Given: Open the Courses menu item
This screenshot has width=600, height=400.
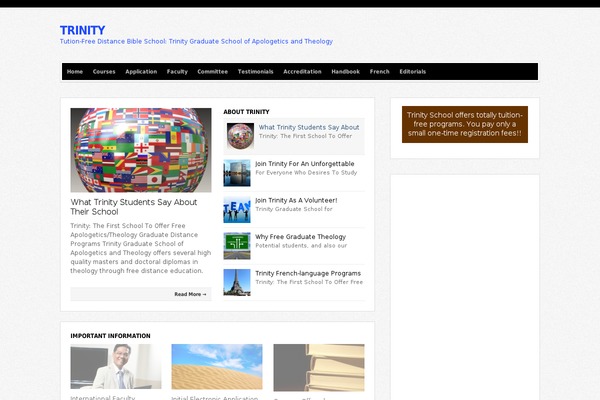Looking at the screenshot, I should coord(104,72).
